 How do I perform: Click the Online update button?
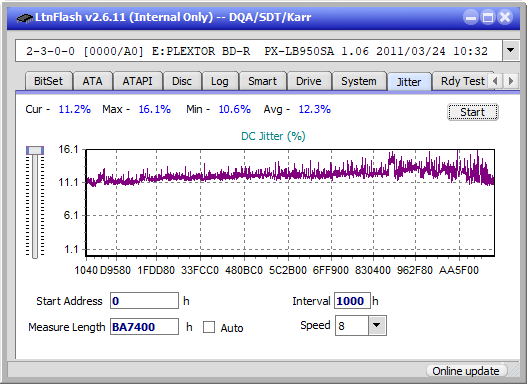pos(465,371)
